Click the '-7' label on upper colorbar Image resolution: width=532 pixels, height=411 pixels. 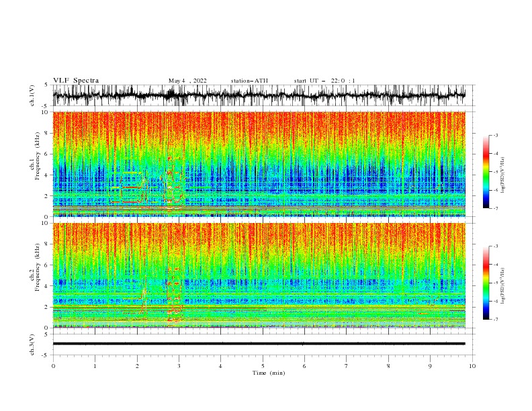[x=495, y=208]
